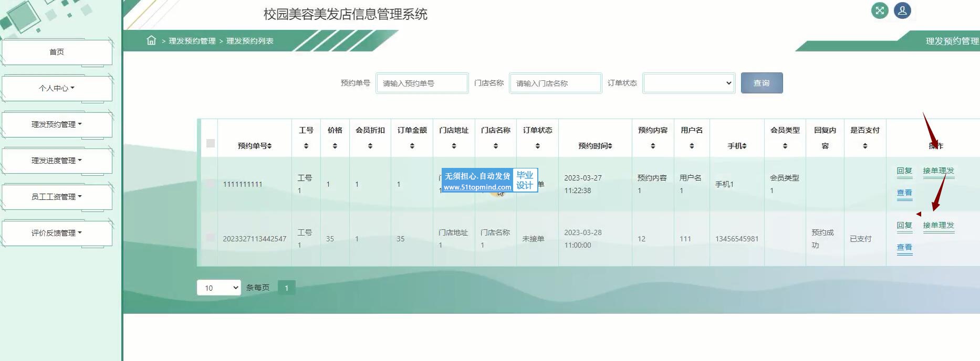Open the rows-per-page dropdown showing 10
The height and width of the screenshot is (361, 980).
click(x=219, y=288)
